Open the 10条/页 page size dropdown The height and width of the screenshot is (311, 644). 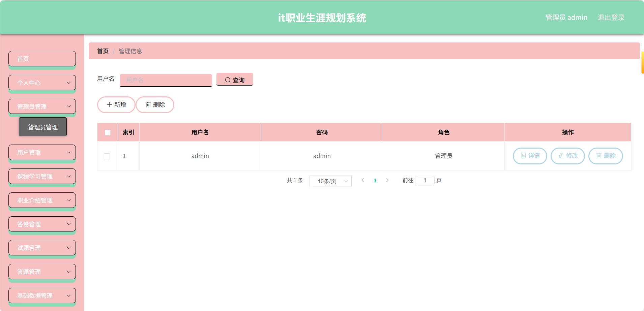coord(330,181)
